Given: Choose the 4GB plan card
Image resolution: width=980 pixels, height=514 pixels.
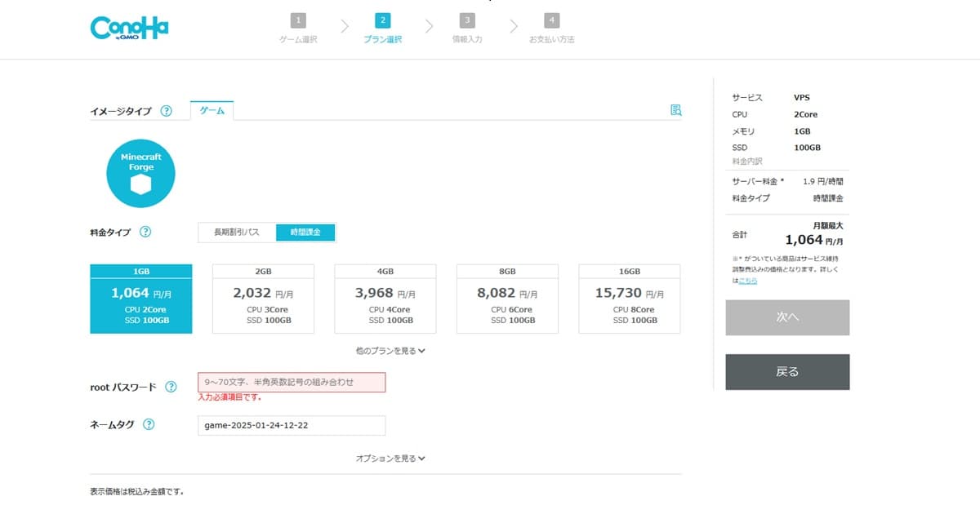Looking at the screenshot, I should click(385, 299).
